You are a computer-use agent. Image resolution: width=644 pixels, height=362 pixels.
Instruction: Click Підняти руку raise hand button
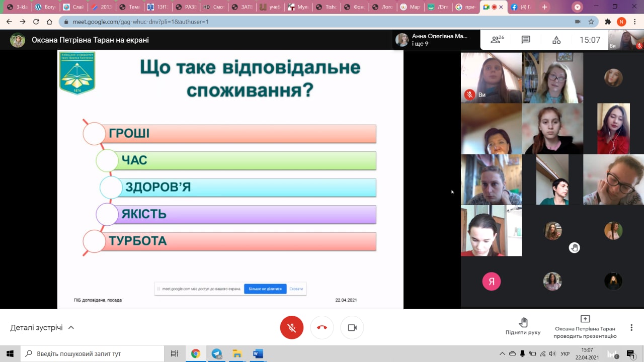[523, 326]
